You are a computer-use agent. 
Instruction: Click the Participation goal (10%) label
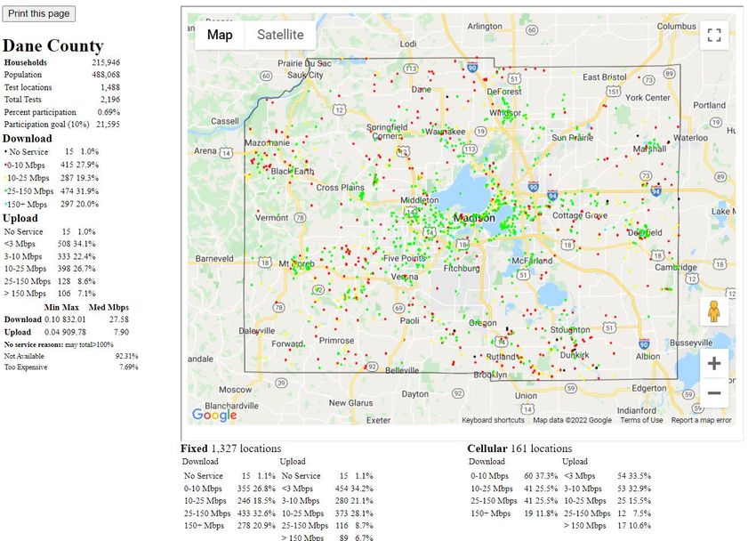pos(47,124)
